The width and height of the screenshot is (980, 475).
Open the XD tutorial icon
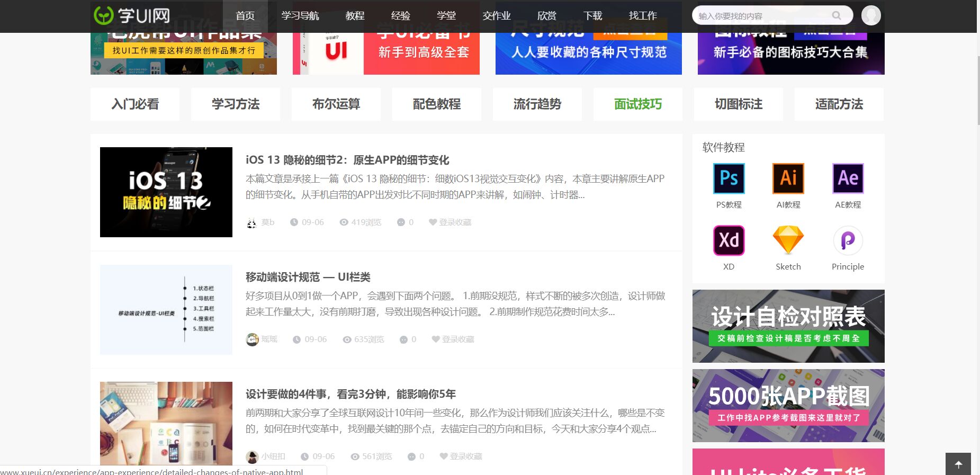coord(729,240)
